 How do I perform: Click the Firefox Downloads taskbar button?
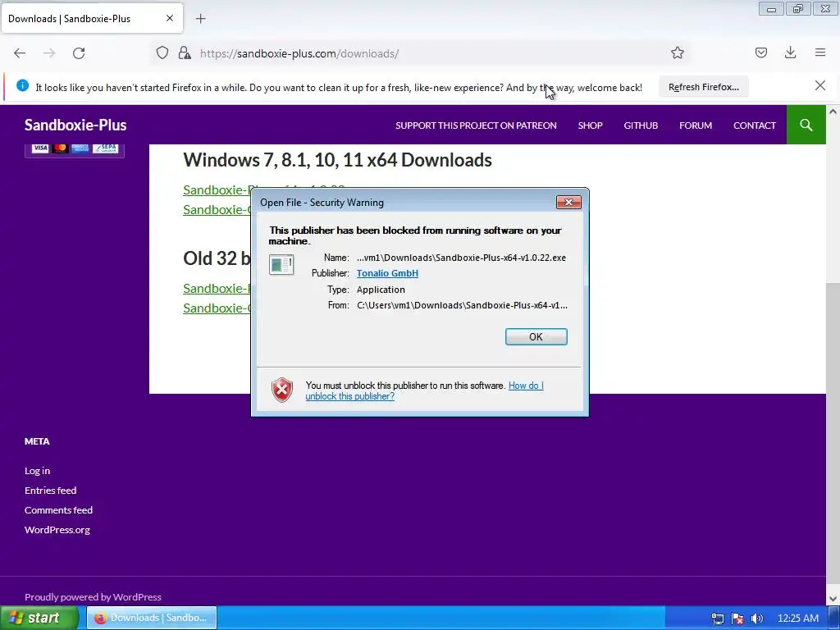tap(152, 618)
